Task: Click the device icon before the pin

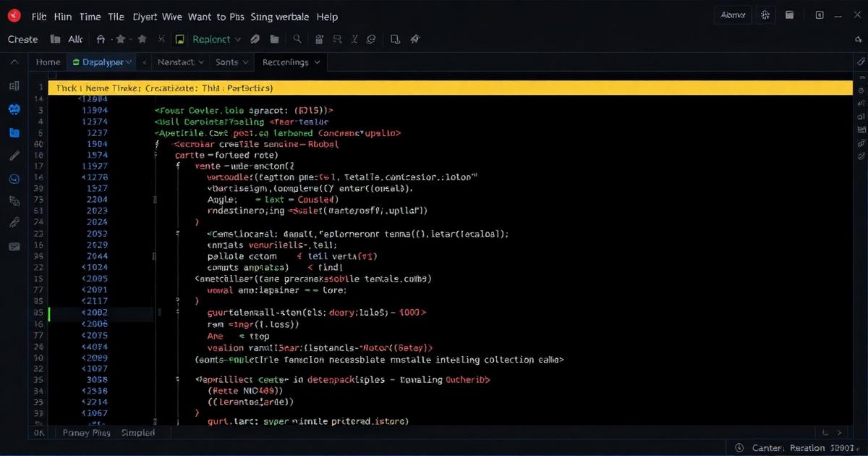Action: pos(395,39)
